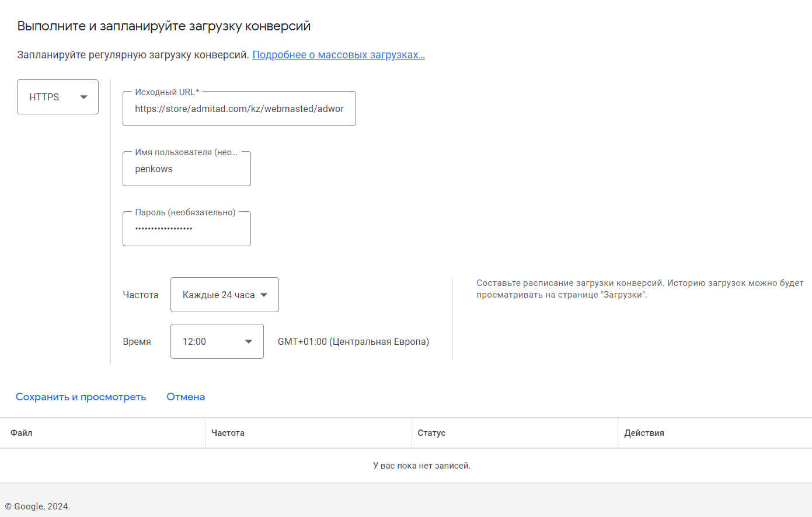Click the © Google, 2024 footer text
The height and width of the screenshot is (517, 812).
(37, 506)
